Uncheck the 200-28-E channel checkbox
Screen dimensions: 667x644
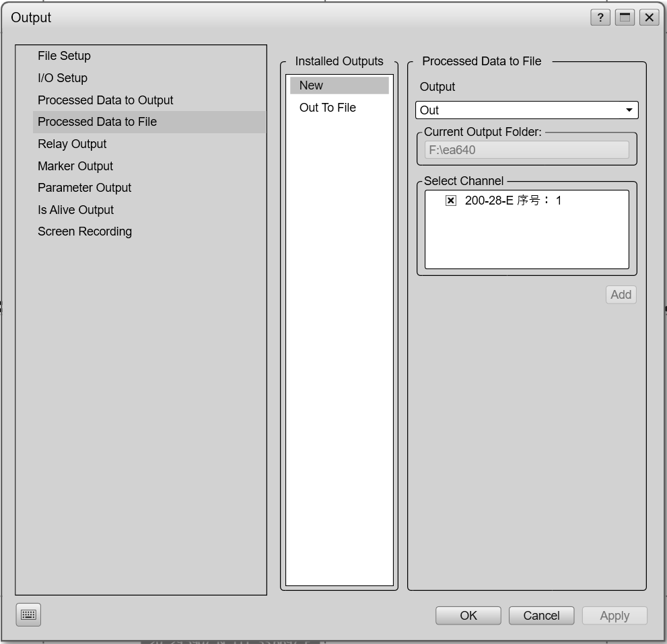pos(451,201)
